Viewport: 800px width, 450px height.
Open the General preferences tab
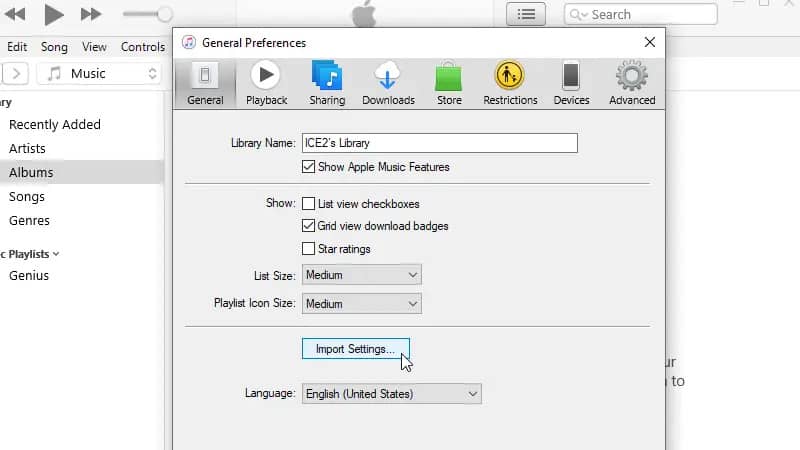coord(205,84)
